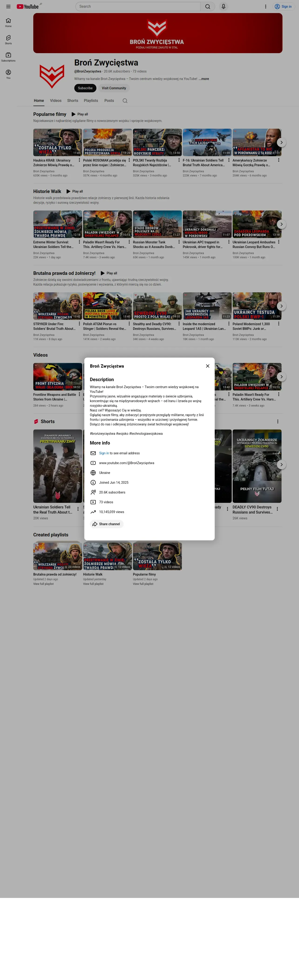Open options for Haubica KRAB video

(x=79, y=160)
